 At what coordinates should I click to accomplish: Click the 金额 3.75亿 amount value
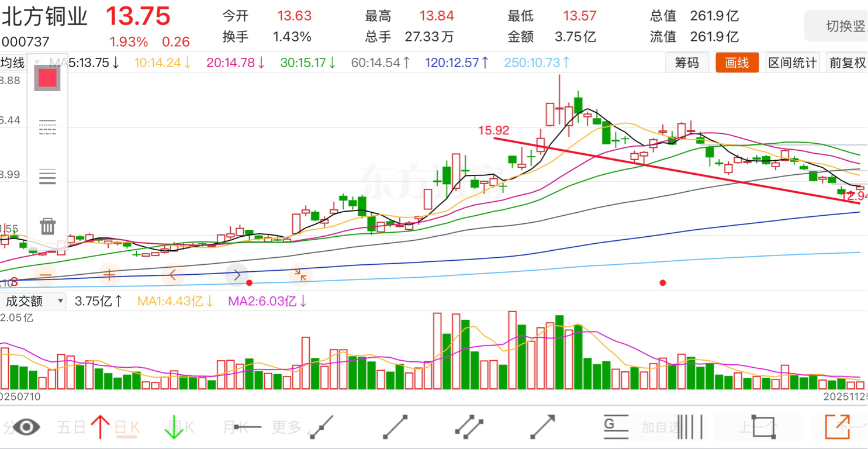[x=575, y=37]
